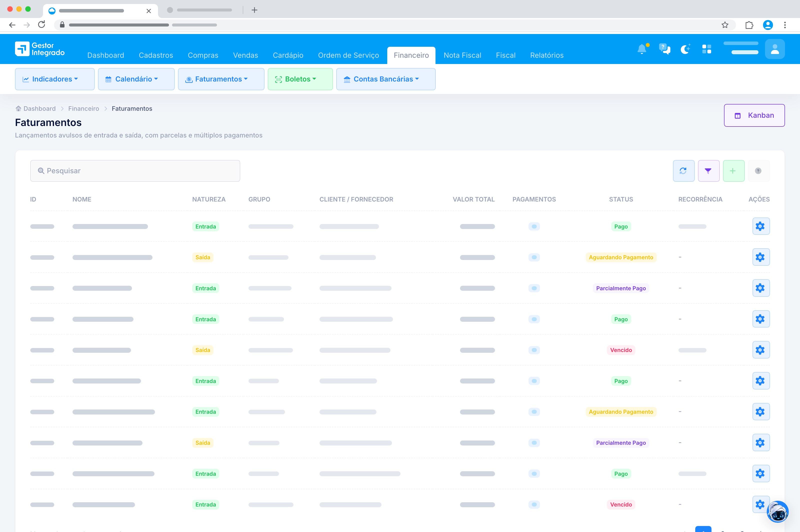Reload the browser page
This screenshot has height=532, width=800.
pyautogui.click(x=42, y=25)
